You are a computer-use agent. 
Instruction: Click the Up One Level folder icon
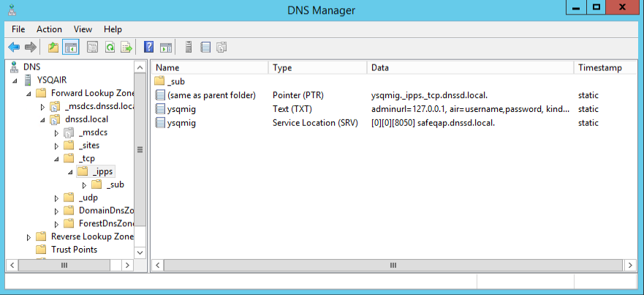click(x=53, y=48)
